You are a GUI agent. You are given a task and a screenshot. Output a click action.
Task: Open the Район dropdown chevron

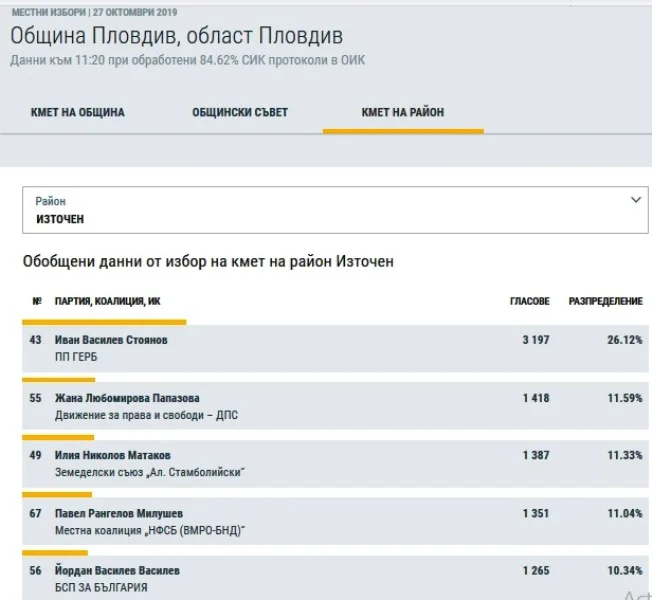coord(635,200)
